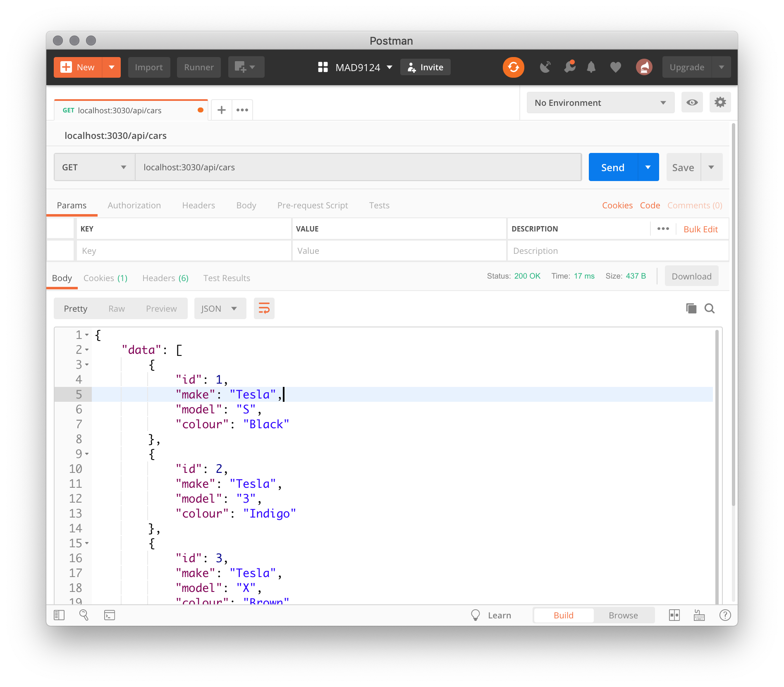Screen dimensions: 784x687
Task: Open the params column options ellipsis
Action: pos(663,229)
